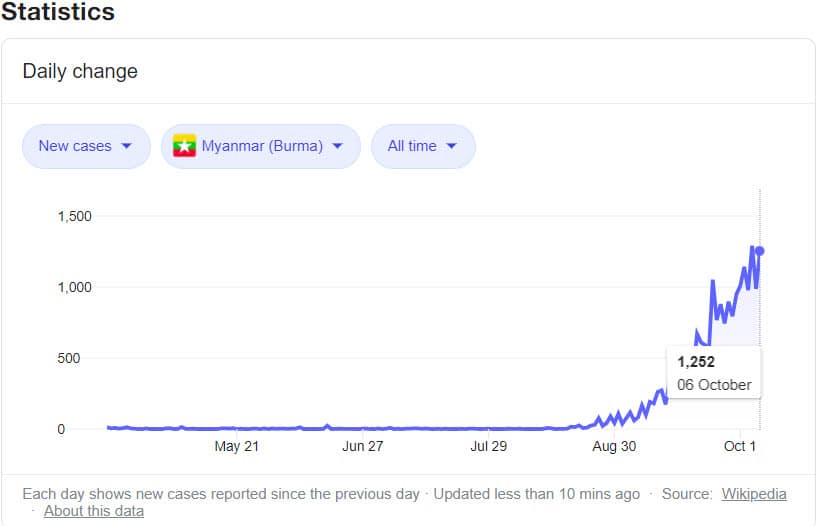Screen dimensions: 820x526
Task: Click the arrow beside Myanmar (Burma)
Action: [337, 146]
